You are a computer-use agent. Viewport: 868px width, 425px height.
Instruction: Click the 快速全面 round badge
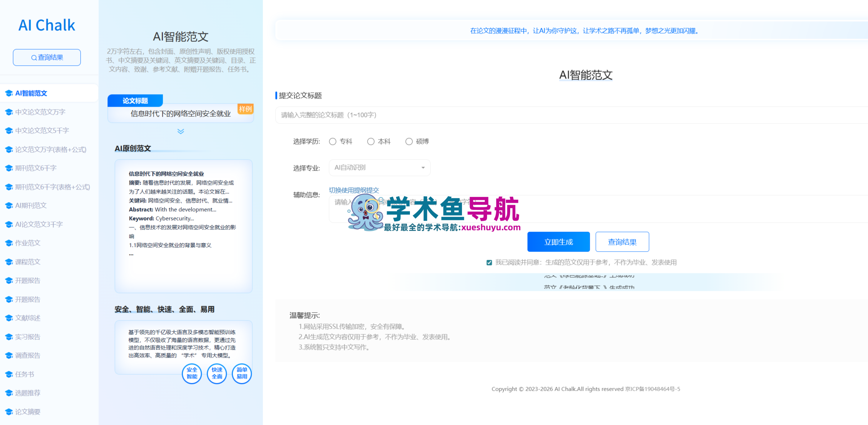[x=217, y=373]
